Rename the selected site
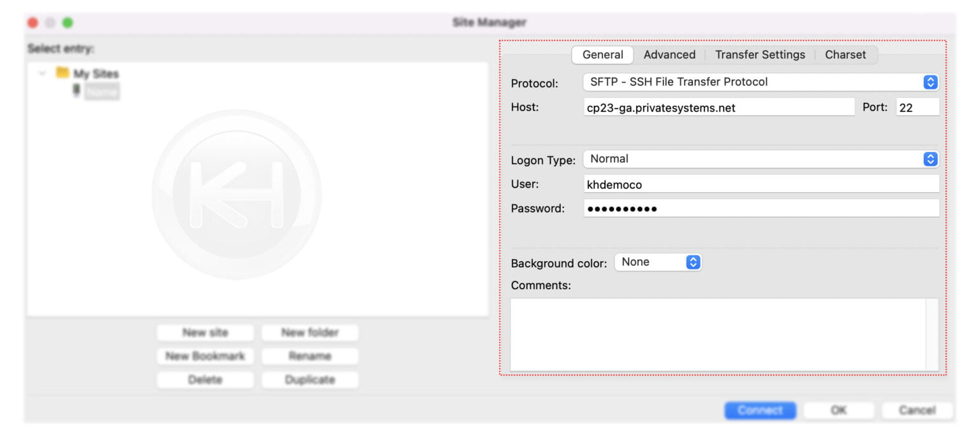The width and height of the screenshot is (980, 436). (310, 356)
